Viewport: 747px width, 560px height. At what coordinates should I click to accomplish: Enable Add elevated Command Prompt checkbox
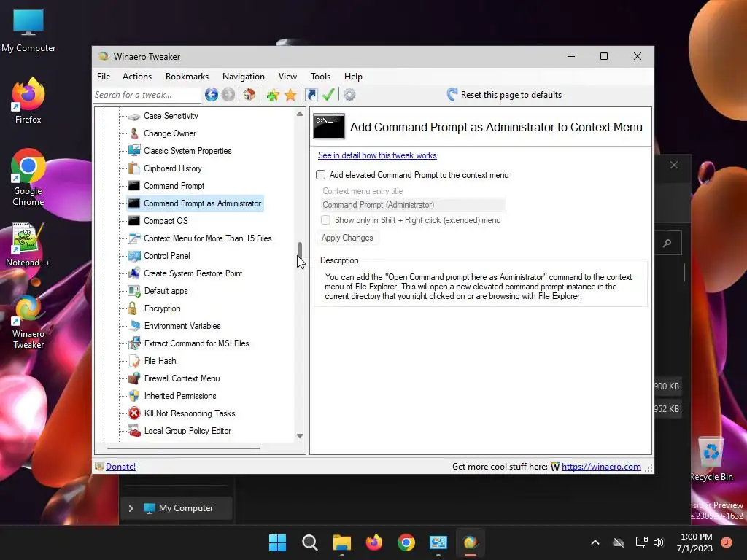click(x=321, y=175)
